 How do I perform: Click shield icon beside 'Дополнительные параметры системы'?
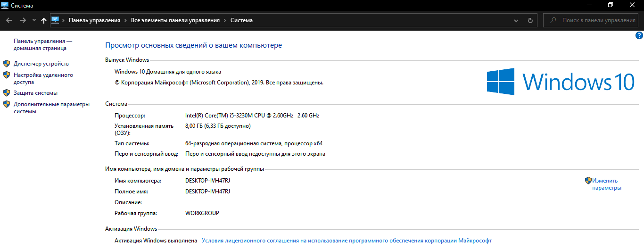tap(7, 104)
